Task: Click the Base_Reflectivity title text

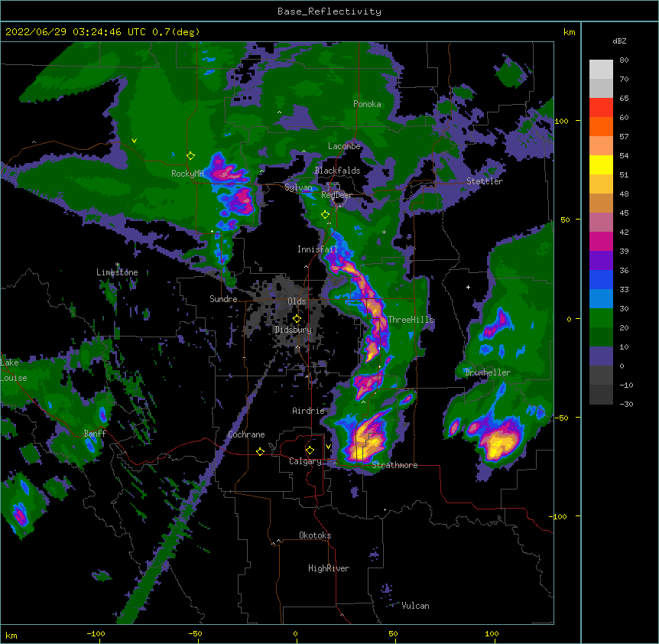Action: (329, 11)
